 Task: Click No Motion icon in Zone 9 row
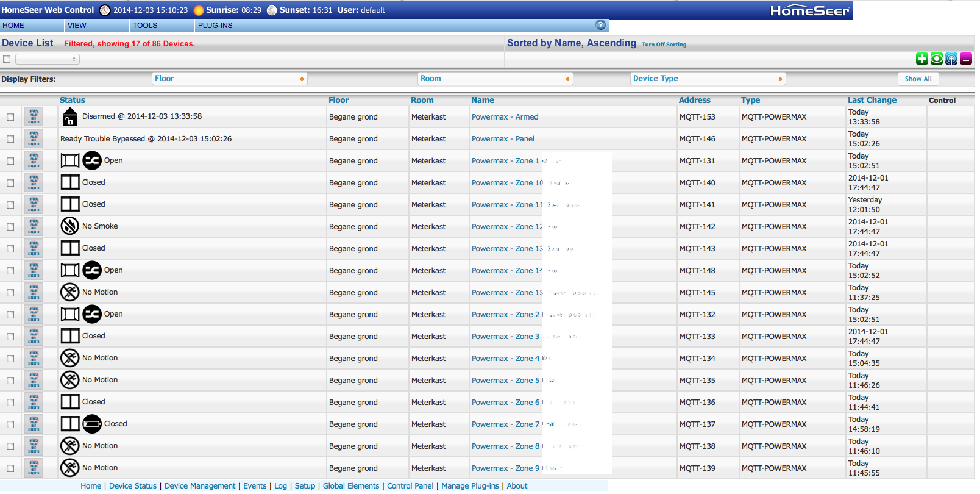[70, 468]
